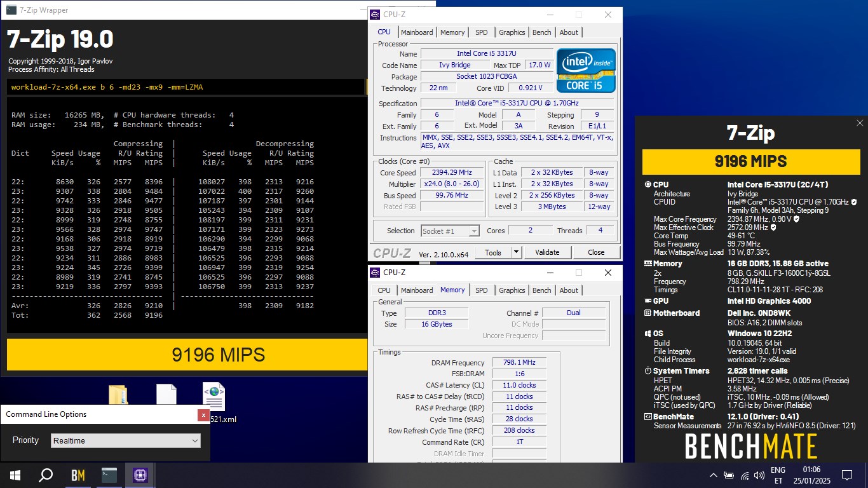Switch to Graphics tab in upper CPU-Z window
This screenshot has height=488, width=868.
(x=512, y=32)
